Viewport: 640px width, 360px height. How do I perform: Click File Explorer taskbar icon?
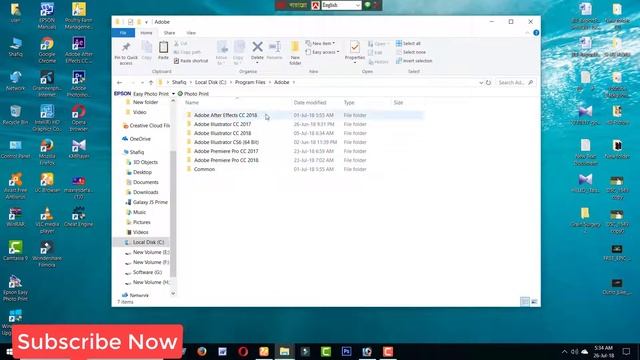click(x=284, y=351)
